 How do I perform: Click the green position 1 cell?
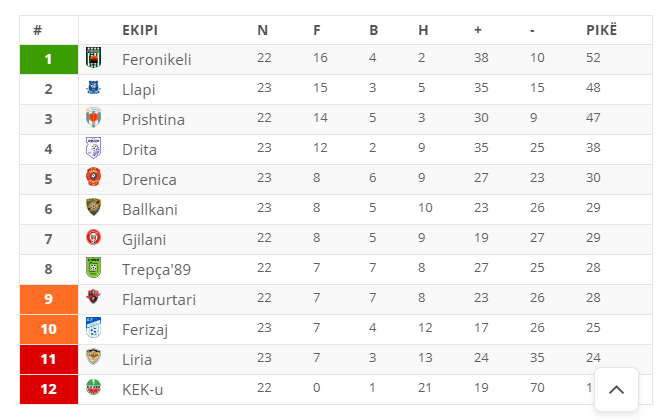pos(49,59)
